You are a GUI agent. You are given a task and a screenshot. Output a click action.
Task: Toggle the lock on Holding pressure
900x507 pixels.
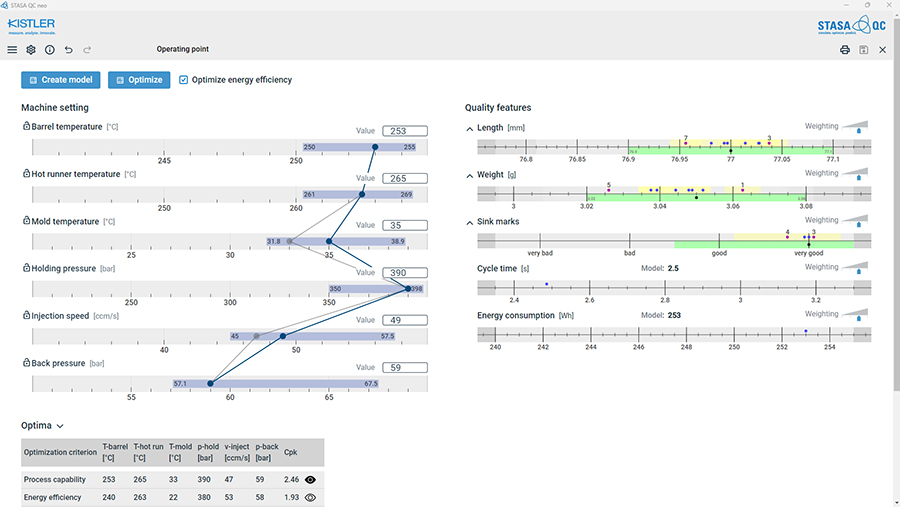coord(26,268)
